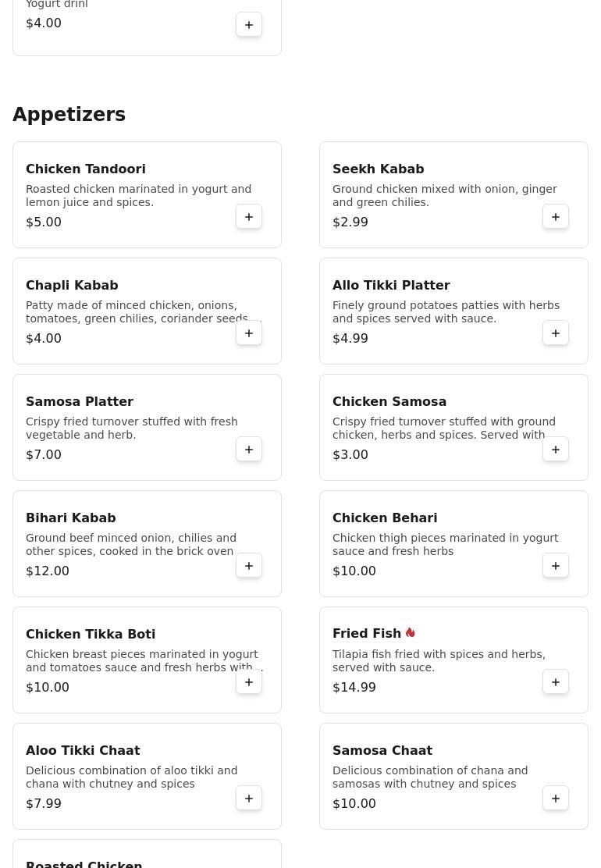This screenshot has width=601, height=868.
Task: Select the Fried Fish menu card title
Action: [366, 633]
